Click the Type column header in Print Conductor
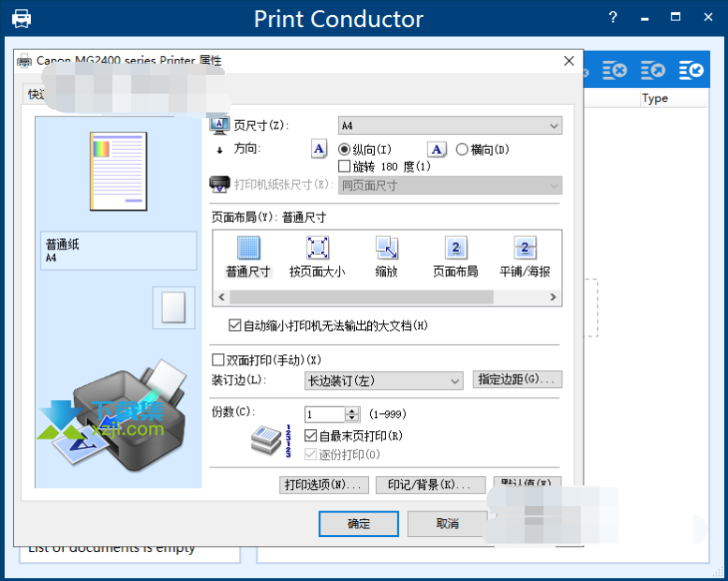The image size is (728, 581). click(655, 98)
